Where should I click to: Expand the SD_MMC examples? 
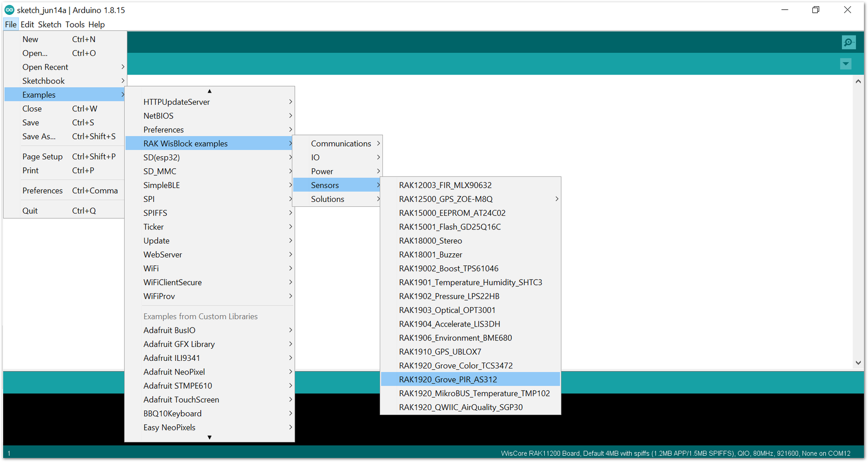point(209,172)
